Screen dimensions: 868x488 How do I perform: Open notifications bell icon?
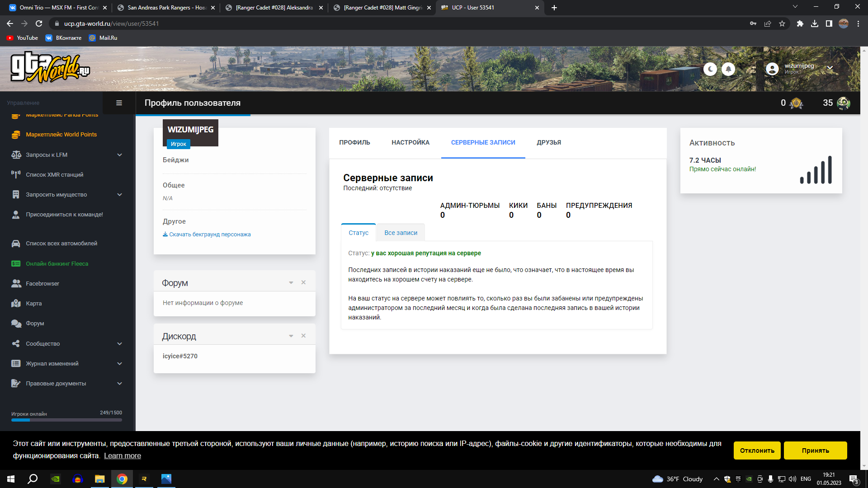click(728, 69)
